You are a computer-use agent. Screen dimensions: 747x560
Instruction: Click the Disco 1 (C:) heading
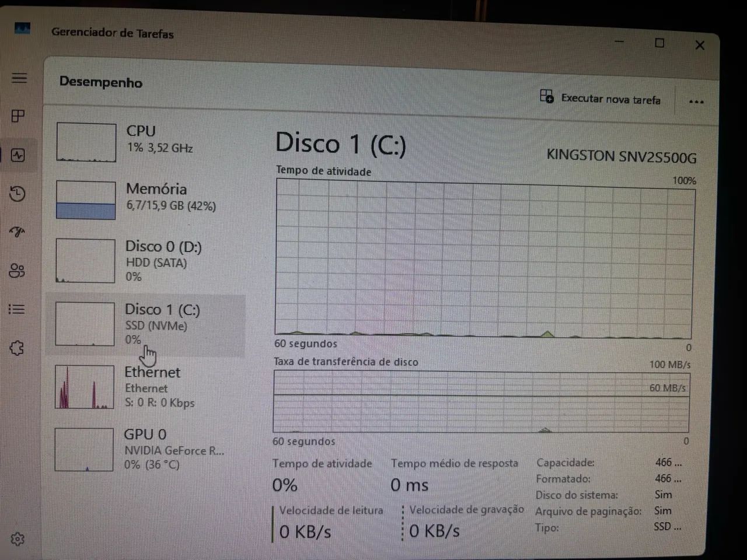(x=341, y=143)
